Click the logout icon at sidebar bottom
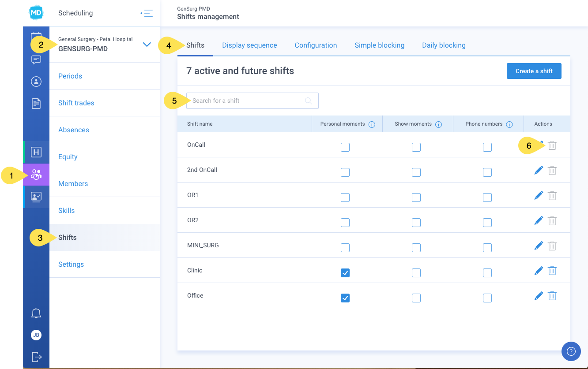 point(36,357)
